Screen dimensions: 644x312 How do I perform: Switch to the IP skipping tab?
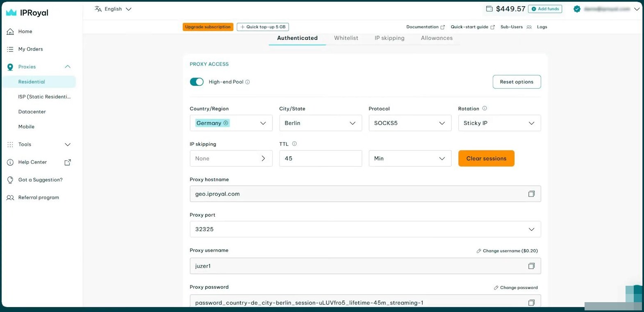(389, 38)
